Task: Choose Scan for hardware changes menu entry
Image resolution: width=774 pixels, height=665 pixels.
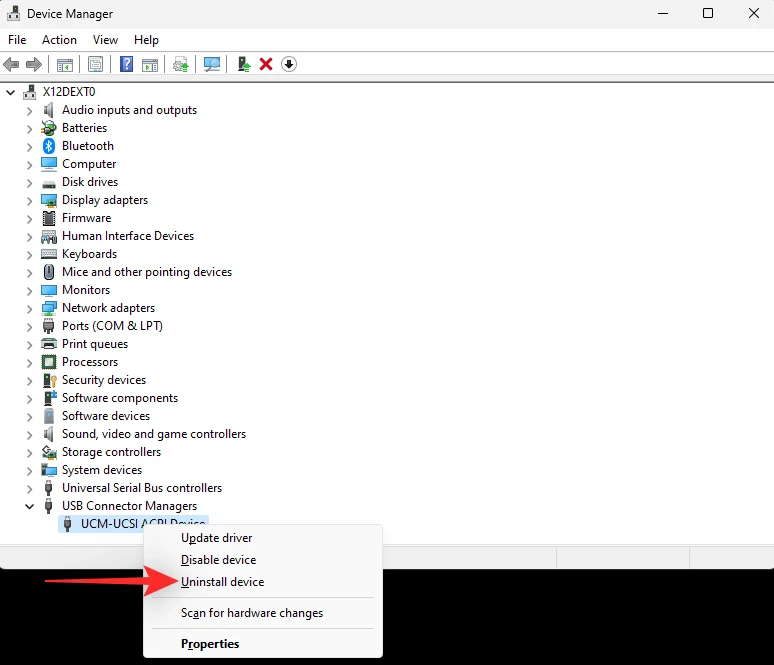Action: point(263,613)
